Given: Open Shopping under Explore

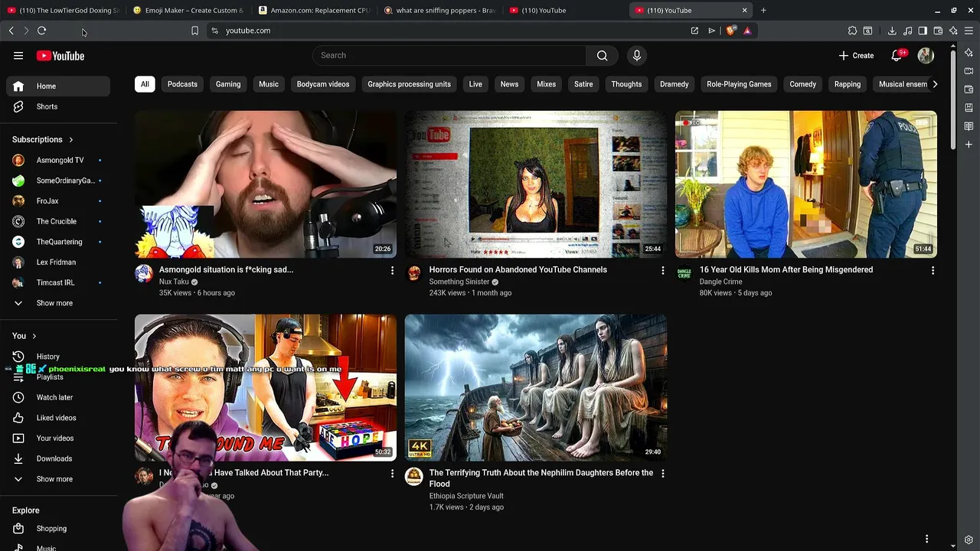Looking at the screenshot, I should pyautogui.click(x=58, y=529).
